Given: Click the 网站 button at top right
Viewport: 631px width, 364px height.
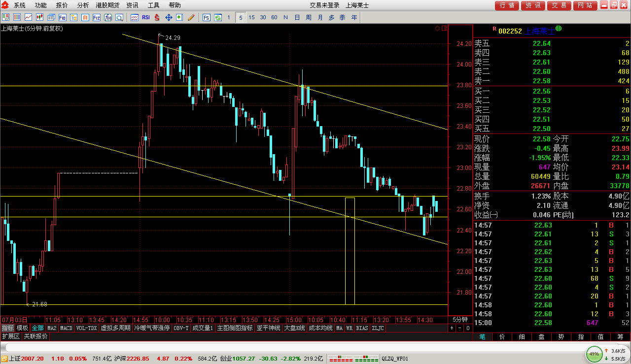Looking at the screenshot, I should click(x=585, y=5).
